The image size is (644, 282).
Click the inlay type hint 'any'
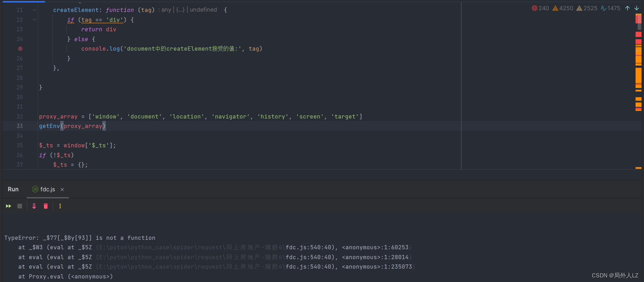(x=166, y=10)
